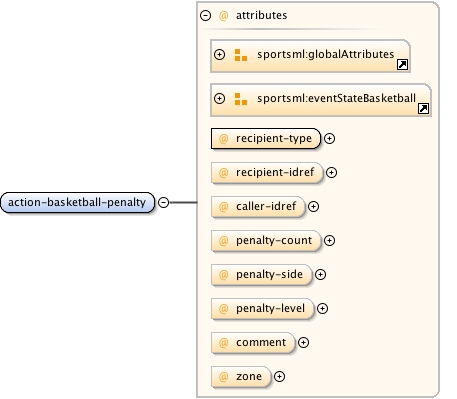Select the penalty-side attribute label
The height and width of the screenshot is (399, 457).
tap(269, 274)
